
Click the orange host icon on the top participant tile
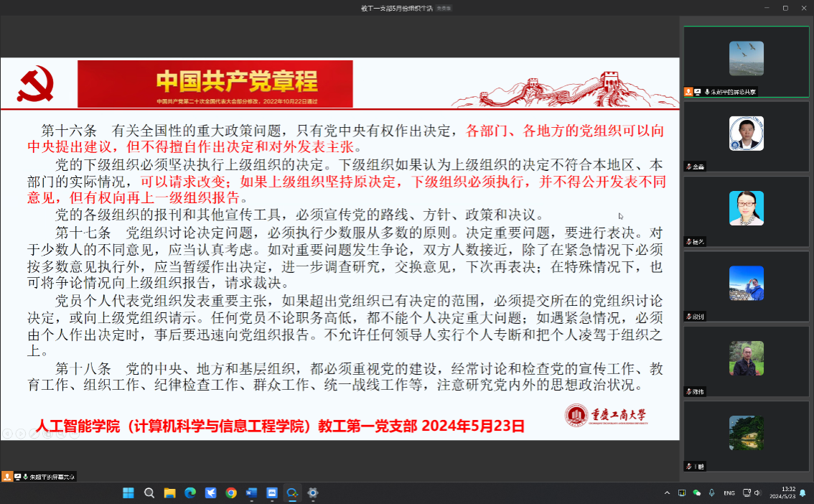tap(688, 92)
